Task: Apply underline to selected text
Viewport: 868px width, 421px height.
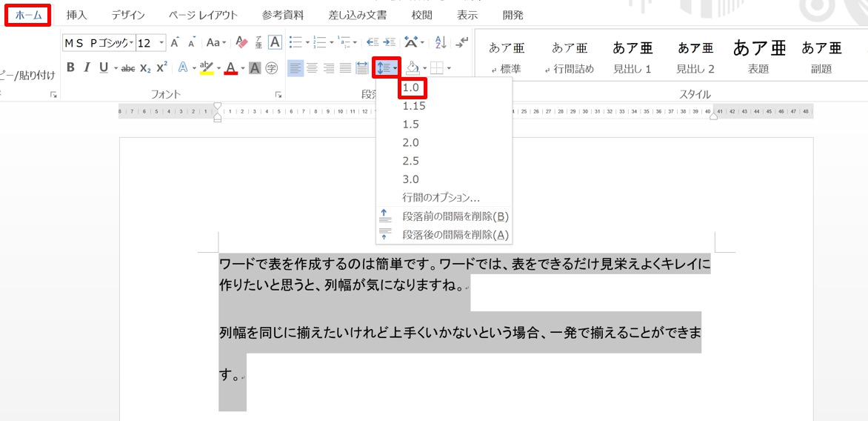Action: (104, 67)
